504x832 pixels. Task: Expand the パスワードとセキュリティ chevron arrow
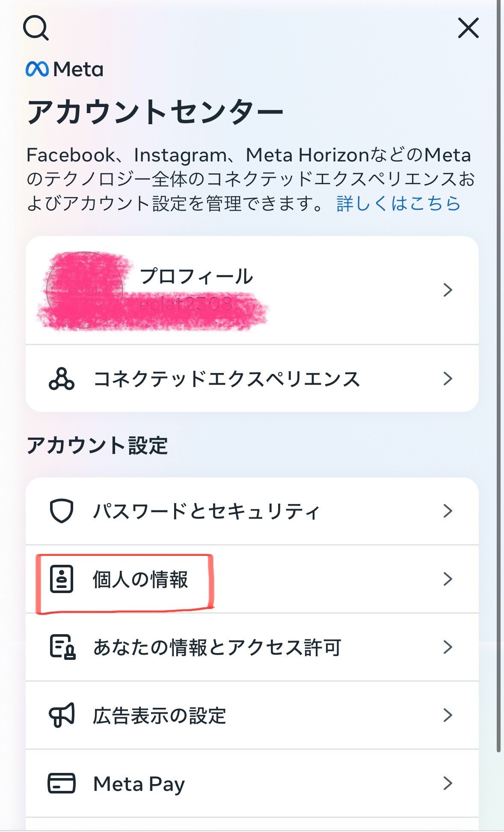coord(448,511)
